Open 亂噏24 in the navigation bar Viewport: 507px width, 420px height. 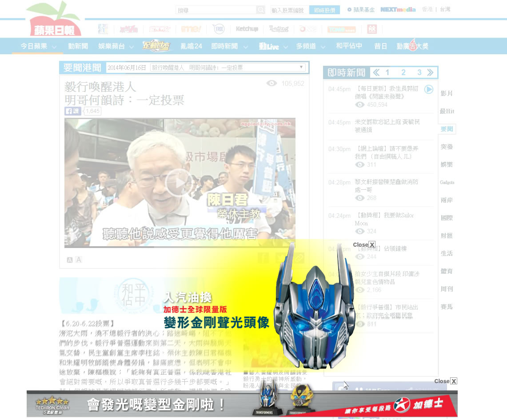pos(191,46)
